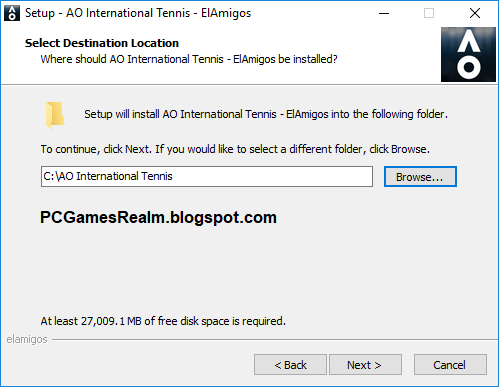Image resolution: width=499 pixels, height=387 pixels.
Task: Click the yellow folder icon
Action: (x=55, y=115)
